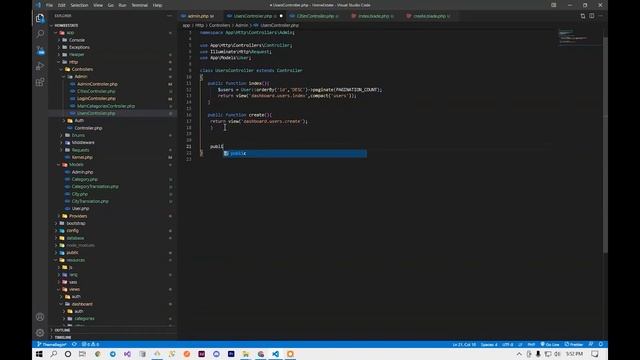Image resolution: width=640 pixels, height=360 pixels.
Task: Click the notifications bell in the status bar
Action: 601,344
